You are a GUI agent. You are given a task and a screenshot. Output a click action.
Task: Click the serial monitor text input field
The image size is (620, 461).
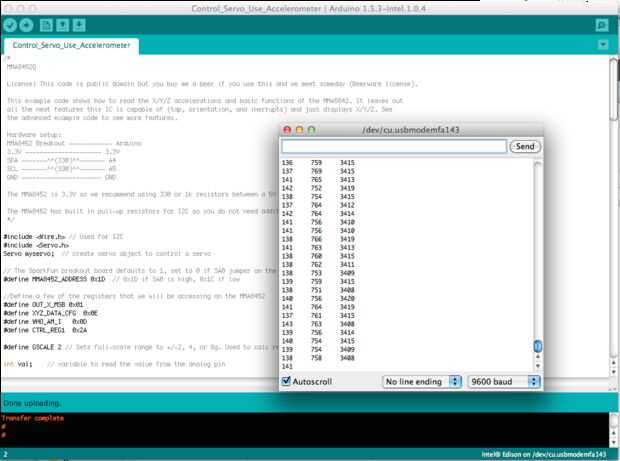click(x=394, y=146)
